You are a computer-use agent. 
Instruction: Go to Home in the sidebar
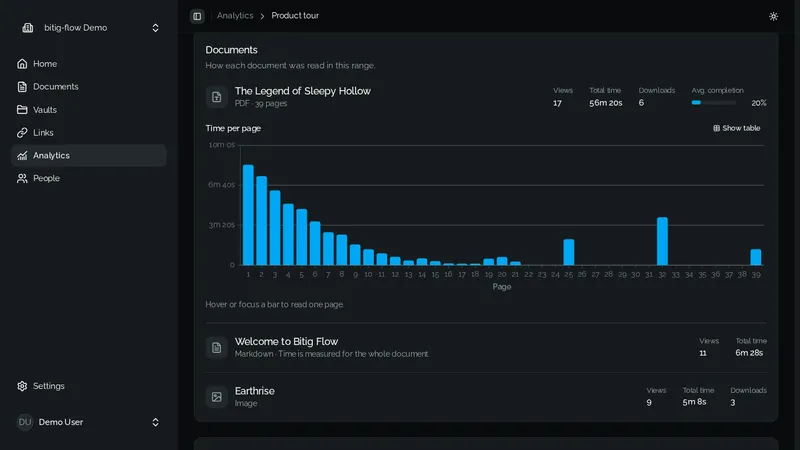[x=88, y=64]
